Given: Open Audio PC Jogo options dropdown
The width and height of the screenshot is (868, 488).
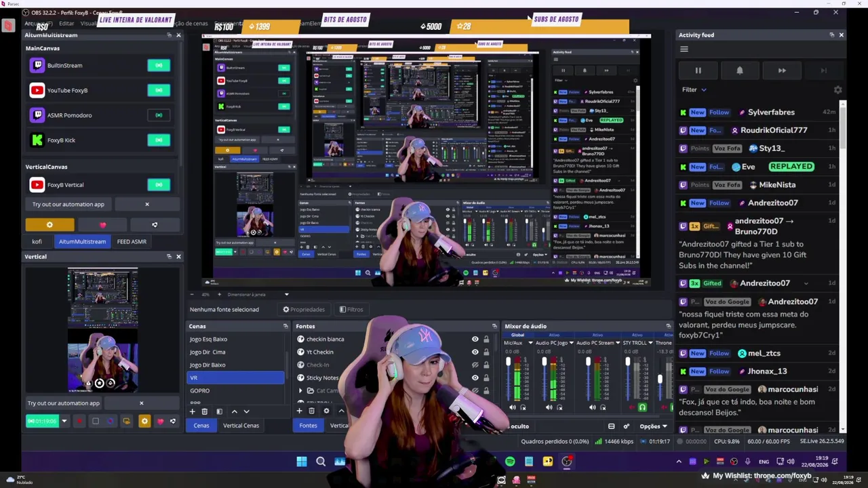Looking at the screenshot, I should pyautogui.click(x=571, y=343).
